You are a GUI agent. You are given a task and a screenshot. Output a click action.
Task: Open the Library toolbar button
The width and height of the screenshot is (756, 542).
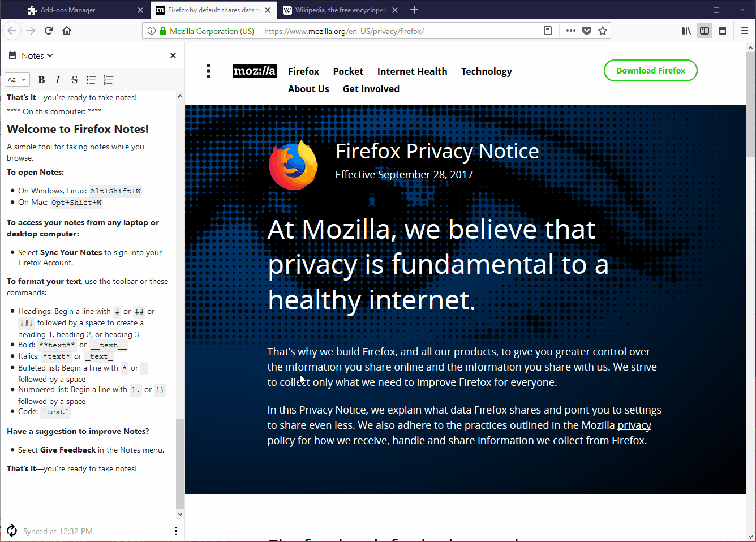click(x=686, y=31)
